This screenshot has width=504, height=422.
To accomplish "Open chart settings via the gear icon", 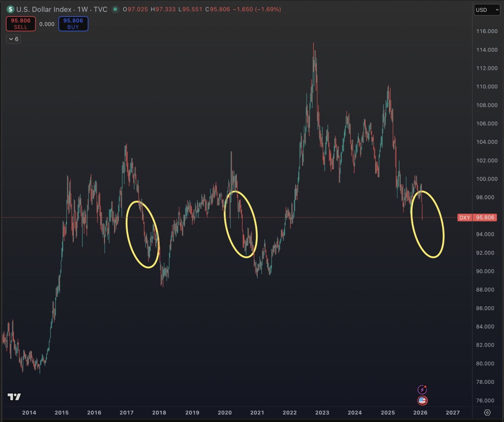I will point(487,413).
